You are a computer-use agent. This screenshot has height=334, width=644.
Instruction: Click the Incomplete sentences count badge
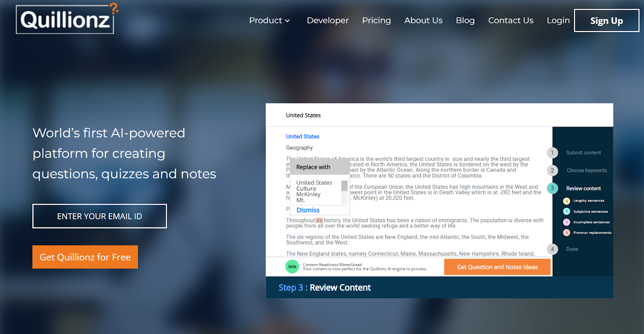coord(566,222)
